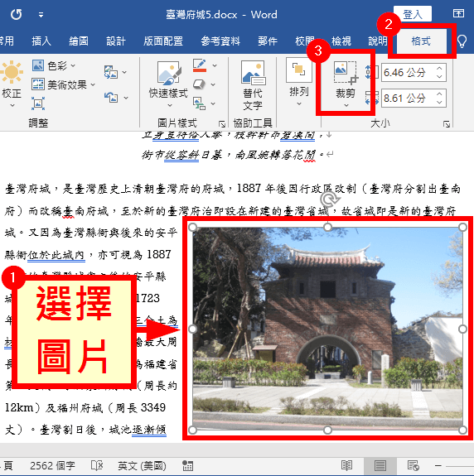Click the 校正 corrections sun icon

12,72
